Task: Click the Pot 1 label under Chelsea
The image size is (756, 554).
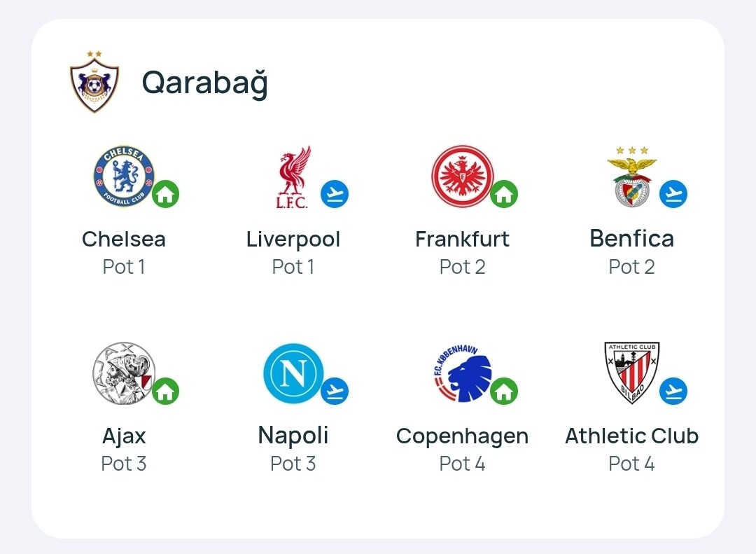Action: pyautogui.click(x=124, y=267)
